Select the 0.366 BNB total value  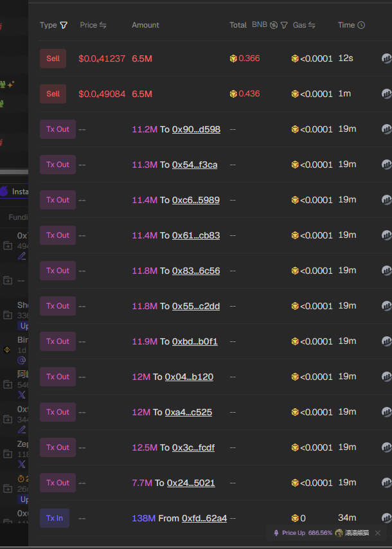(249, 59)
